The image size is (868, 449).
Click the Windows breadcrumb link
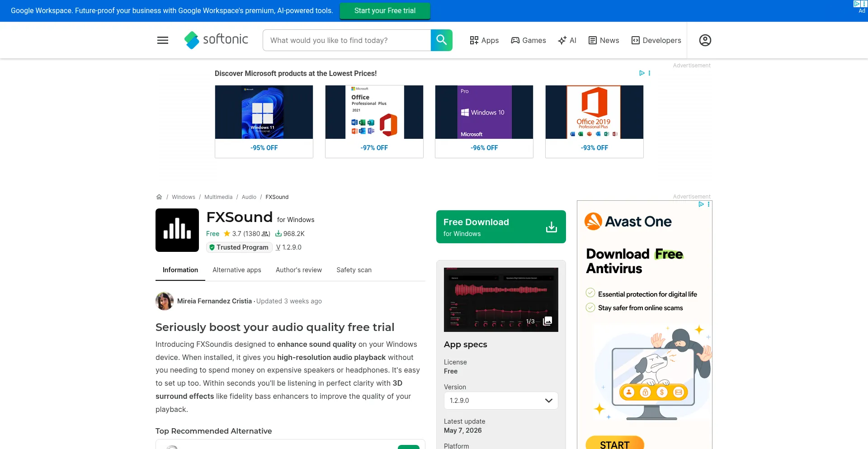pos(184,197)
